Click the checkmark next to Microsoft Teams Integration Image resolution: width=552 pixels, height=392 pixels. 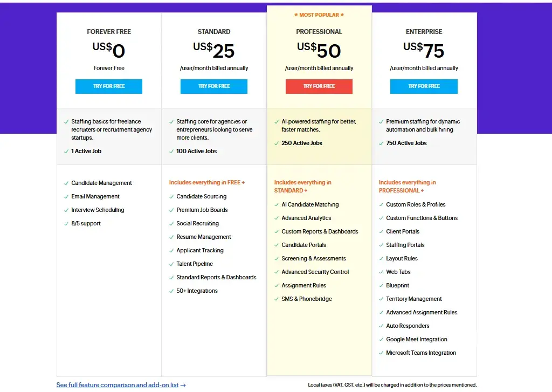pos(381,353)
